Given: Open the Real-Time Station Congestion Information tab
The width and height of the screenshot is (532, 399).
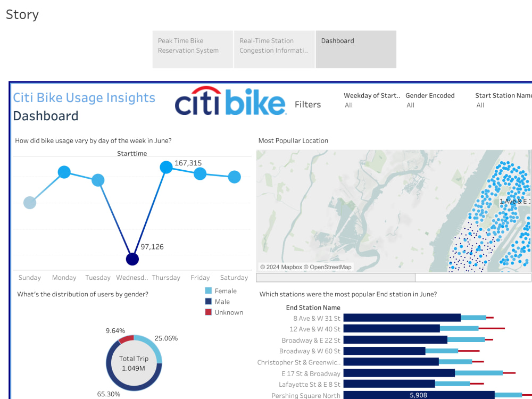Looking at the screenshot, I should (274, 49).
